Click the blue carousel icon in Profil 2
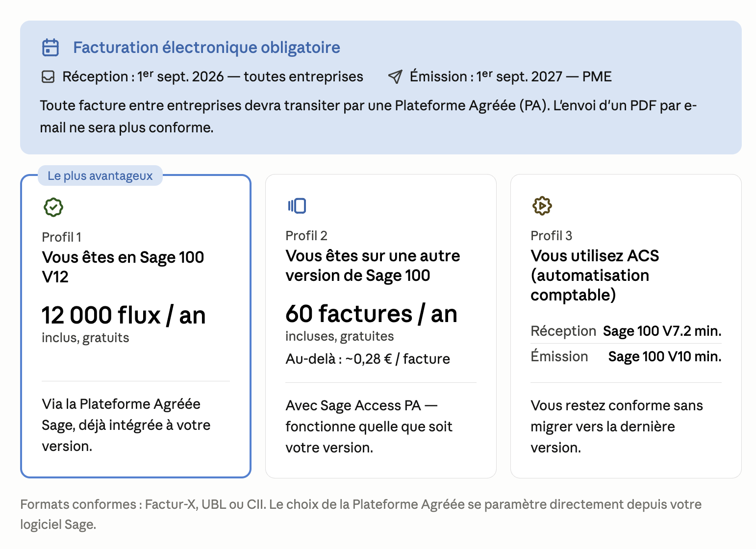The width and height of the screenshot is (756, 549). coord(297,206)
